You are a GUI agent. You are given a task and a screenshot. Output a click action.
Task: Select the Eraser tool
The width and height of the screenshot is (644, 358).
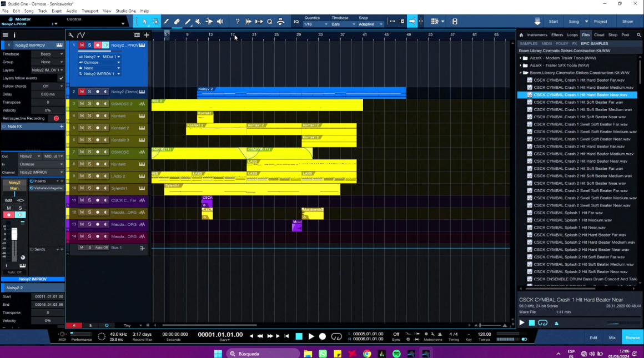(x=177, y=22)
